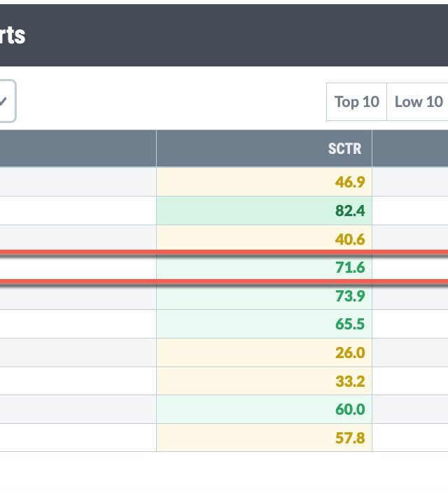The image size is (448, 498).
Task: Select the Low 10 filter button
Action: pyautogui.click(x=419, y=102)
